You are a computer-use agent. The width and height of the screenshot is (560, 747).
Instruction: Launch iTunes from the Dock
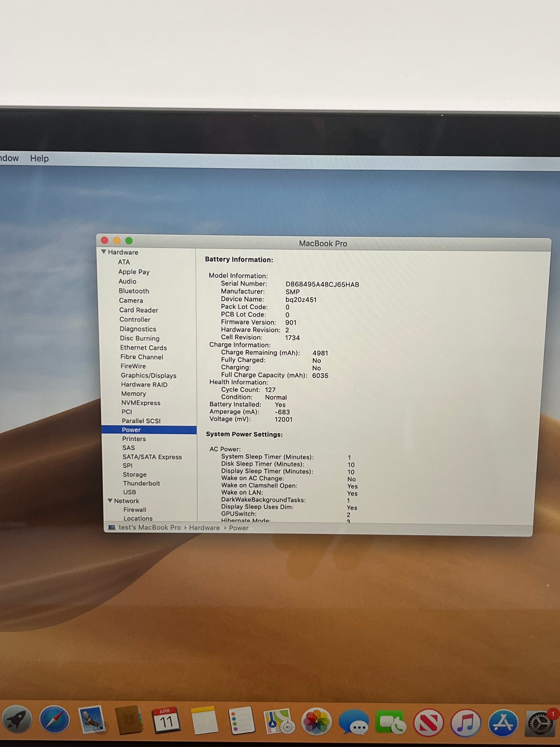[465, 723]
